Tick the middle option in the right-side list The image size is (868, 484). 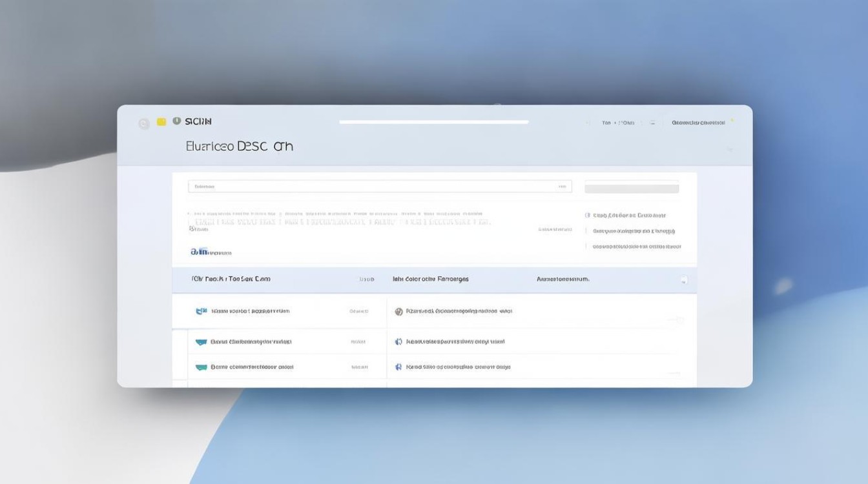[x=587, y=231]
